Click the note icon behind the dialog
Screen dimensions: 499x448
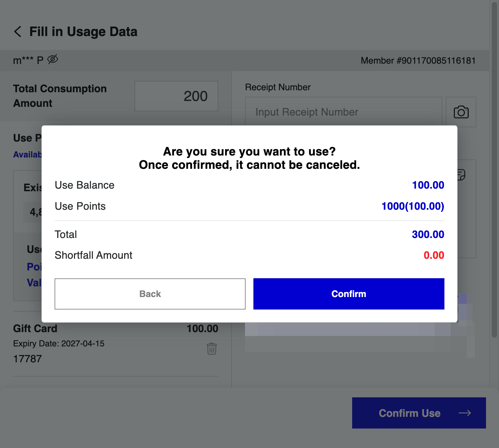(461, 175)
